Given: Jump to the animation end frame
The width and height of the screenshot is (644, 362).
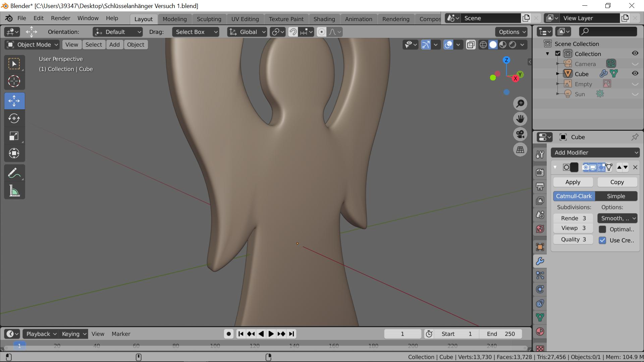Looking at the screenshot, I should pyautogui.click(x=291, y=334).
